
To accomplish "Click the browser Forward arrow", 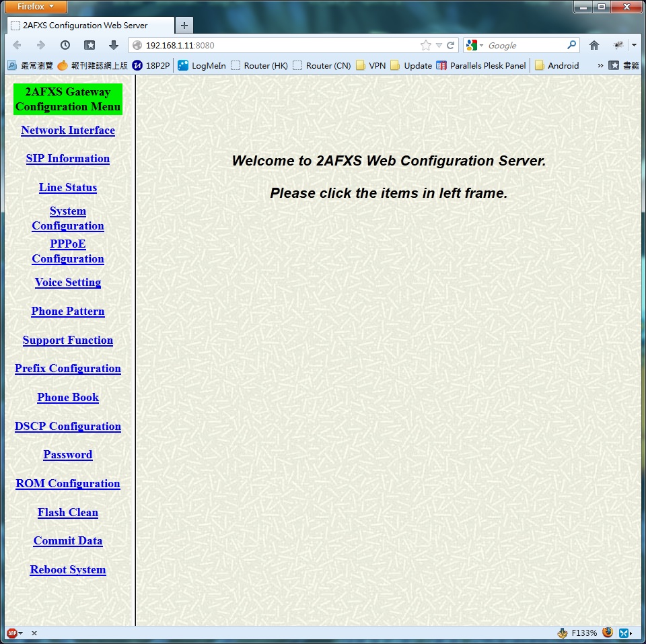I will click(x=41, y=45).
